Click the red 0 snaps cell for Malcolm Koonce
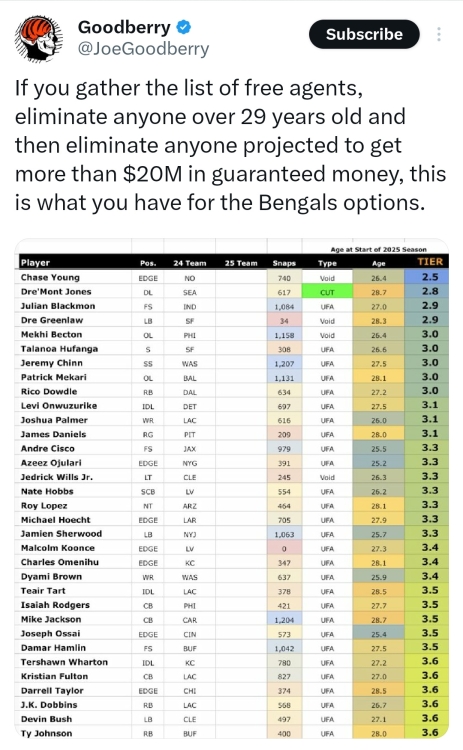 click(x=284, y=548)
